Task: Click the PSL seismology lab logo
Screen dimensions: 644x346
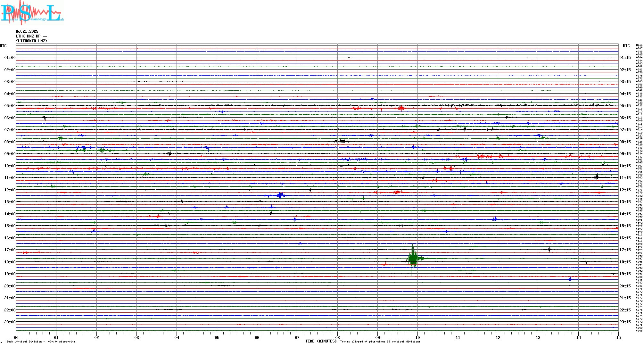Action: [x=32, y=12]
